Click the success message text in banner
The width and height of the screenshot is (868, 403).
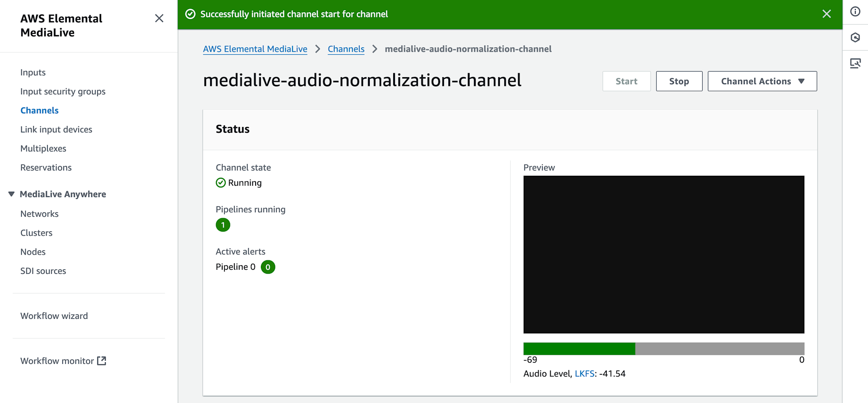click(x=294, y=14)
